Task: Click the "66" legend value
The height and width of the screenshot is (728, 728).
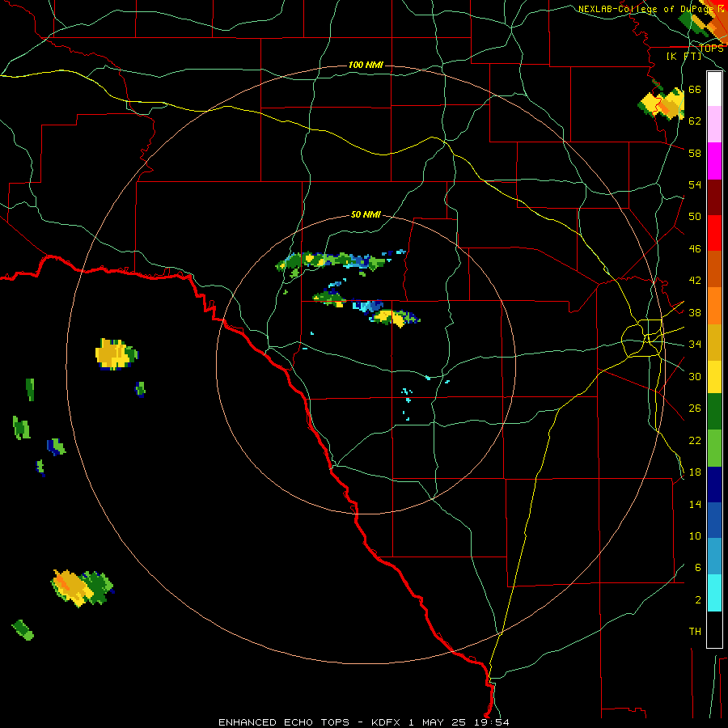Action: coord(695,89)
